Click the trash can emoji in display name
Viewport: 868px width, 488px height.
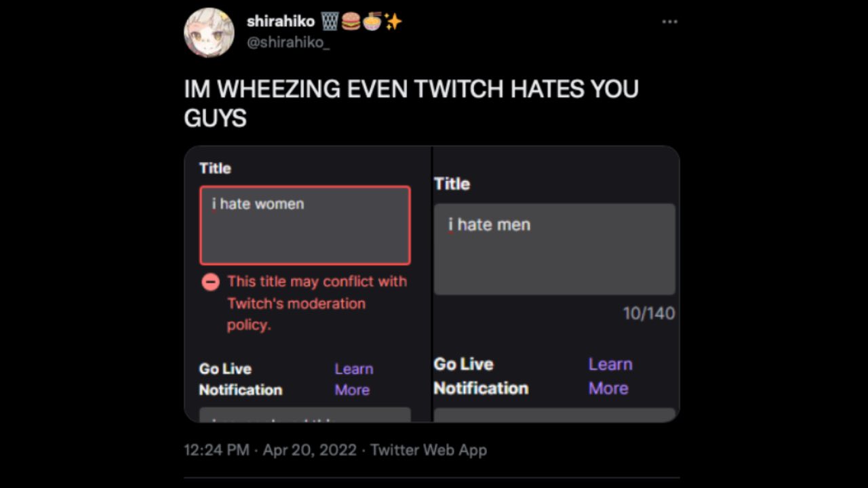(330, 22)
